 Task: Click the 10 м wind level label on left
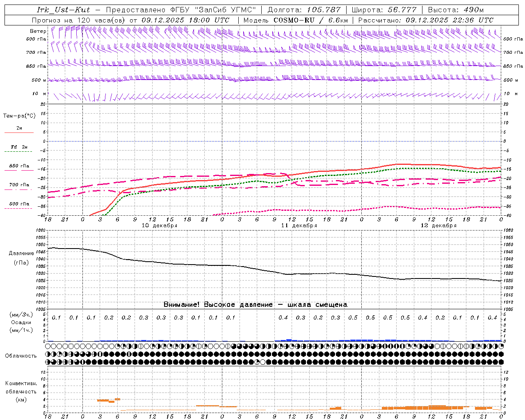tap(39, 94)
